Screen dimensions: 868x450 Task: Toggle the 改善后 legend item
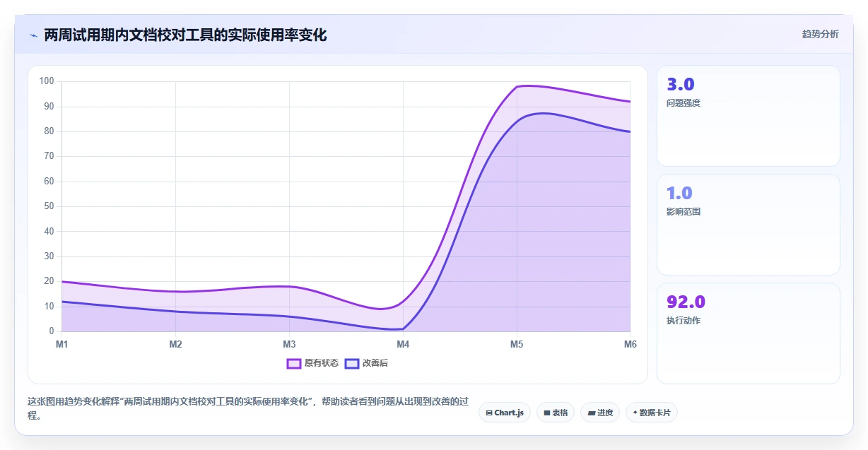(x=366, y=363)
